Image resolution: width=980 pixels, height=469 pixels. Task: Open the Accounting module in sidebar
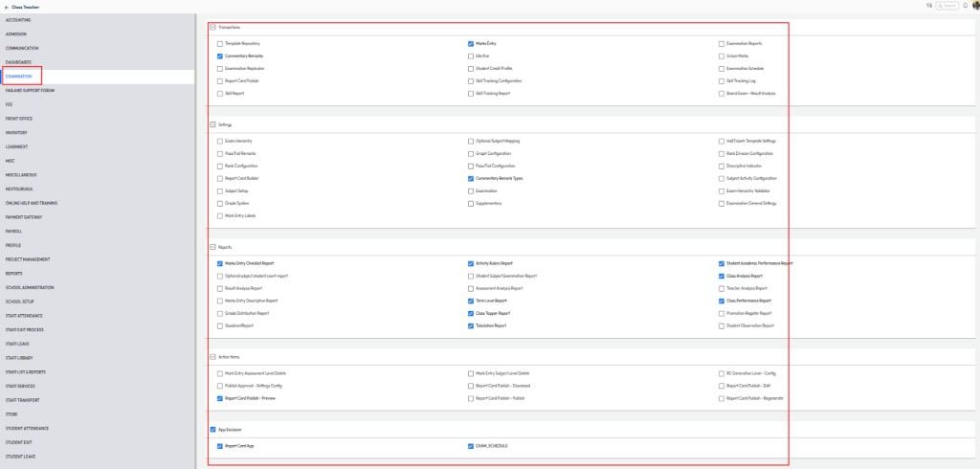[17, 21]
